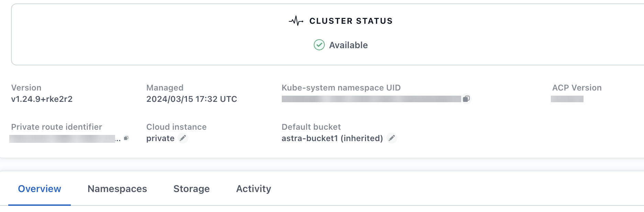The width and height of the screenshot is (644, 212).
Task: Click the green Available checkmark icon
Action: tap(319, 45)
